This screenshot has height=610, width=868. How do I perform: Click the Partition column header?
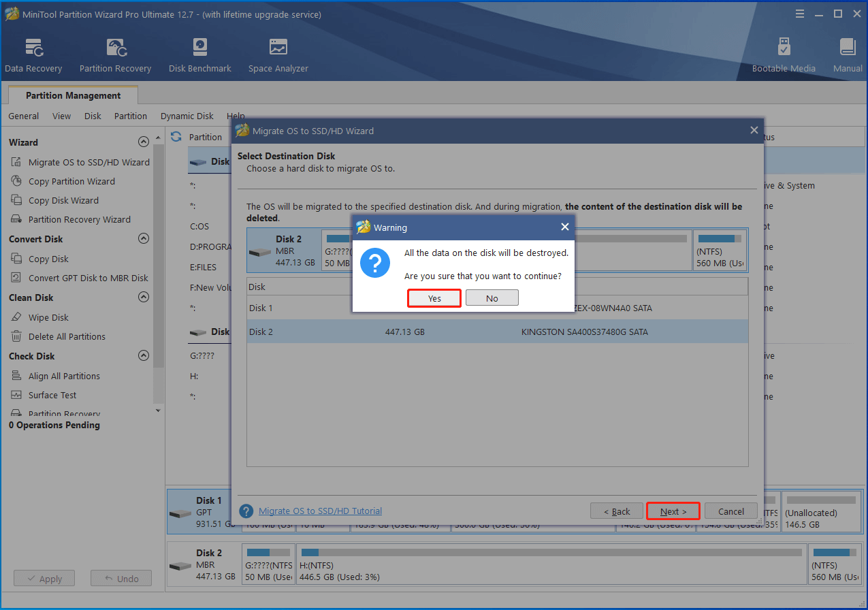coord(206,137)
